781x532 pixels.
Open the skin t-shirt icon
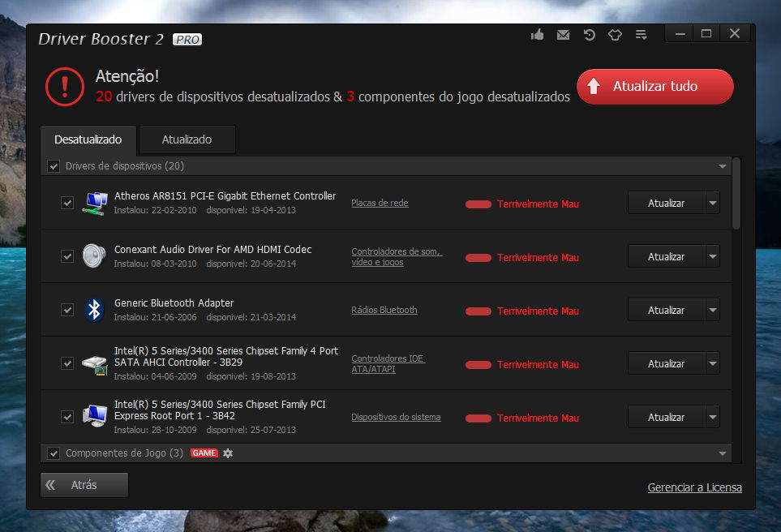pyautogui.click(x=615, y=35)
